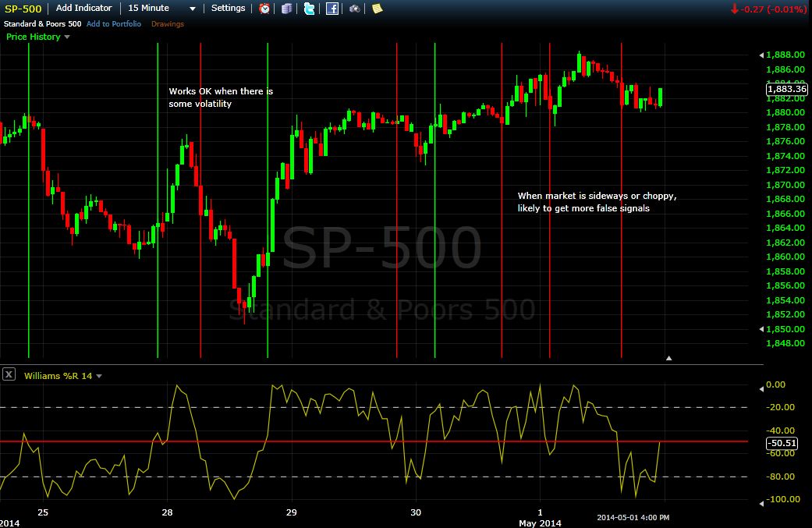Click the 1,866.00 price axis label

[785, 213]
